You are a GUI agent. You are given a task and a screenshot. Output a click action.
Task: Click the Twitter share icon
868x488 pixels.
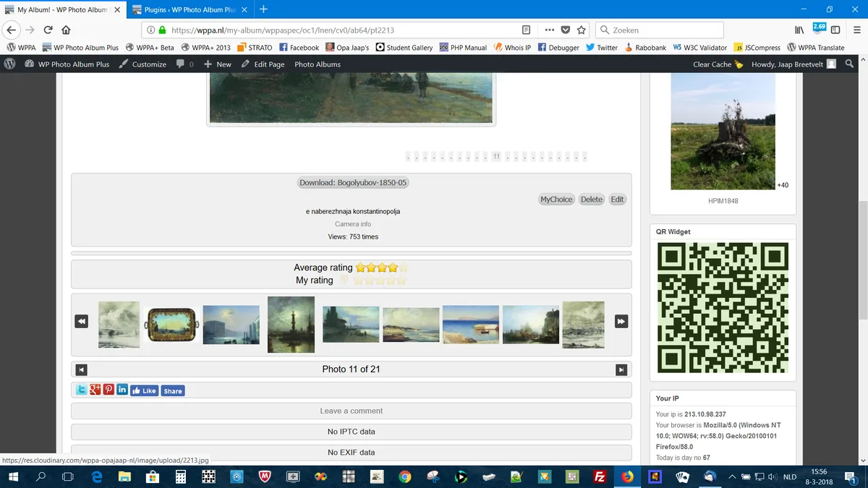pyautogui.click(x=82, y=390)
